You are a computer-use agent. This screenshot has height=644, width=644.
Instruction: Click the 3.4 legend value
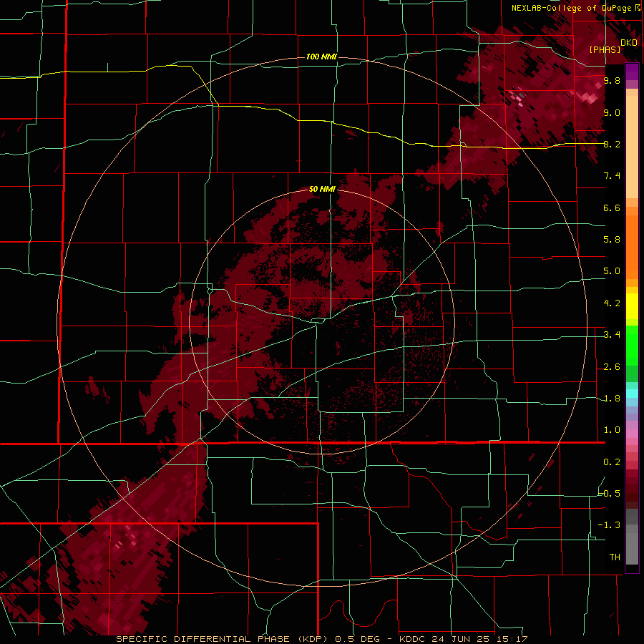click(612, 335)
